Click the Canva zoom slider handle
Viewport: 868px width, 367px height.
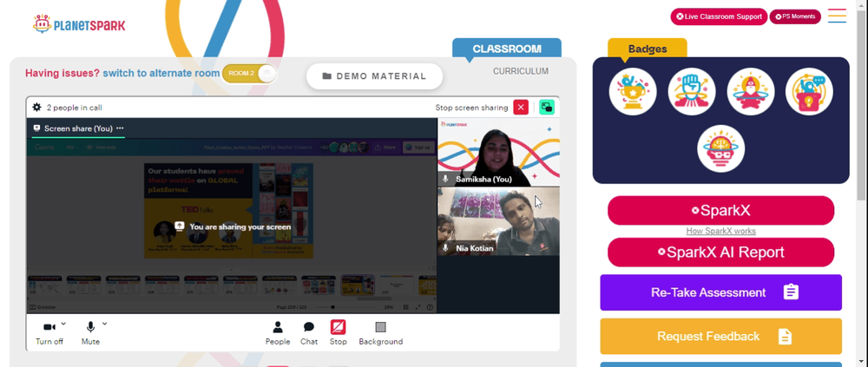[x=332, y=306]
